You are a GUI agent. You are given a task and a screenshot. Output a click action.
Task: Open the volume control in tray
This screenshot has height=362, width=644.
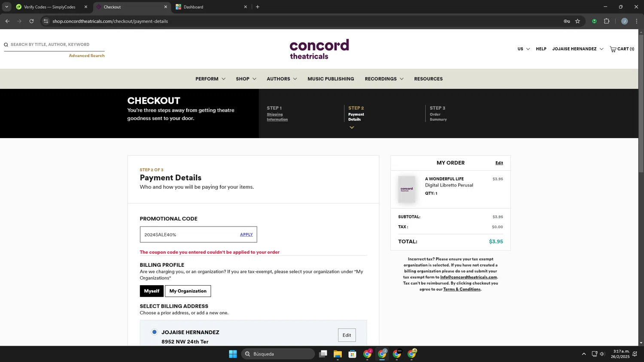click(x=602, y=354)
